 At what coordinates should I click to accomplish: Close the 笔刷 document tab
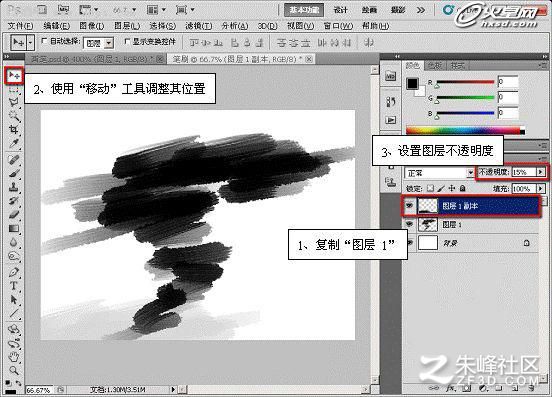(x=308, y=59)
